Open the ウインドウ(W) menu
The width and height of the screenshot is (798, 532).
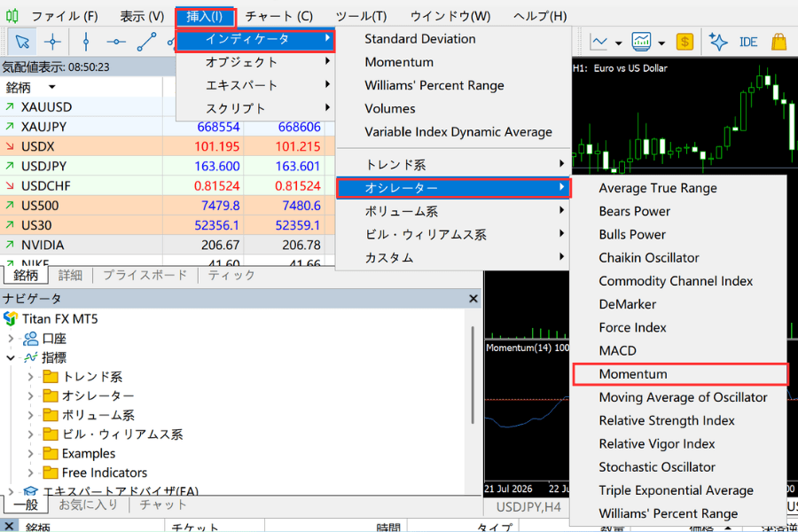[x=450, y=16]
